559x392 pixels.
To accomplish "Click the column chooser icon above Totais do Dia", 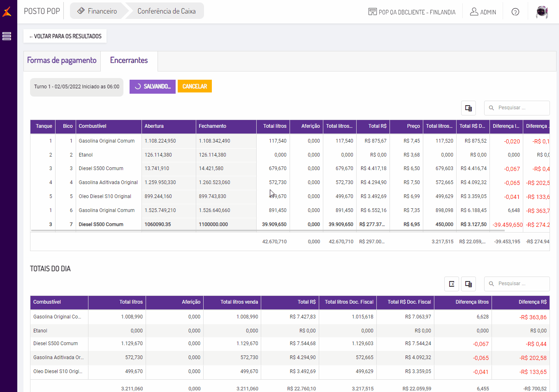I will tap(468, 284).
